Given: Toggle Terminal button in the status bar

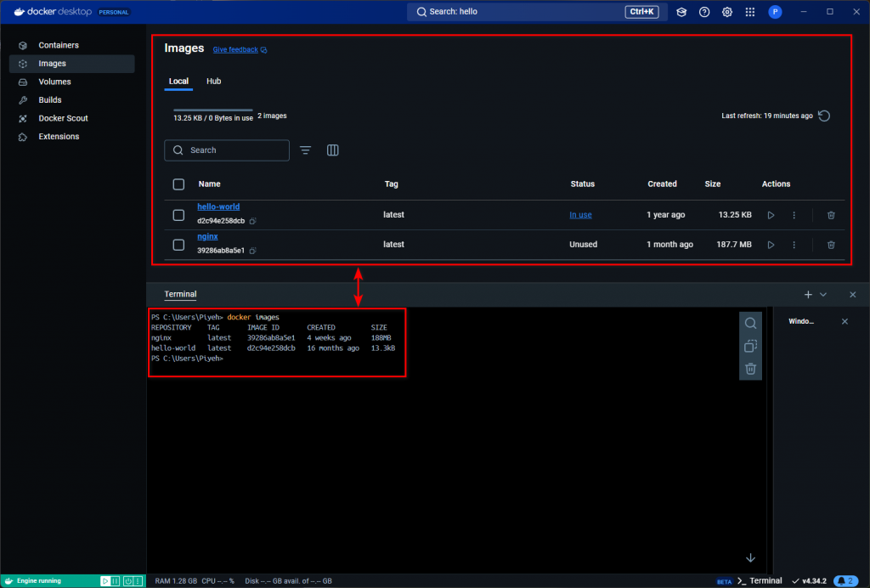Looking at the screenshot, I should tap(760, 581).
